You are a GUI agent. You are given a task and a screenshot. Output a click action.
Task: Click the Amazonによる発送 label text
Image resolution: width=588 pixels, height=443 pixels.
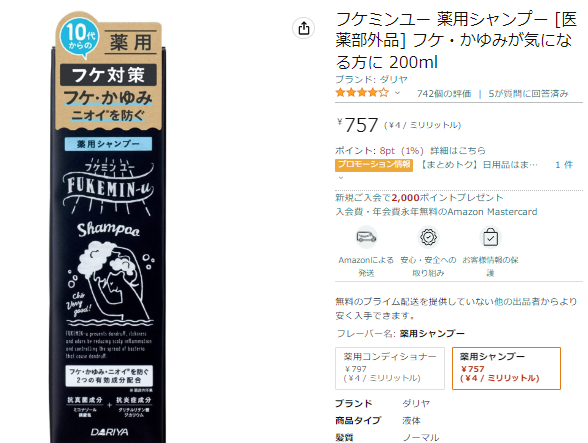366,266
